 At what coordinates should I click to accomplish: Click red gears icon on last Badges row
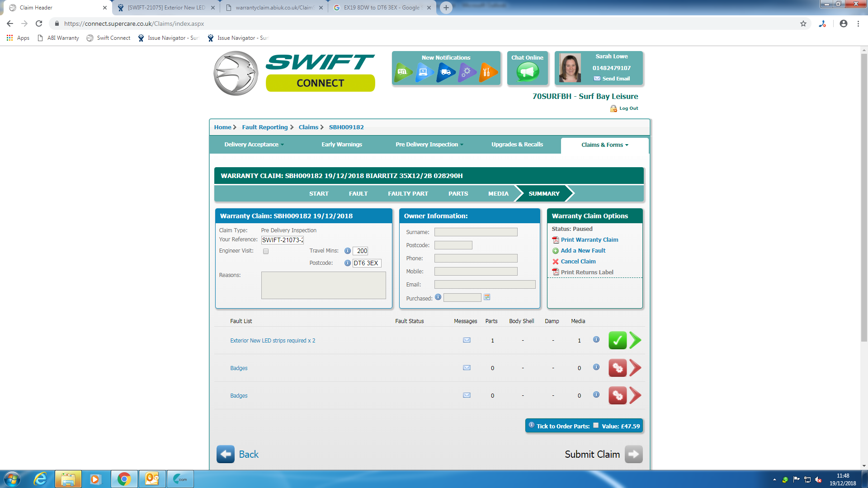(x=617, y=395)
